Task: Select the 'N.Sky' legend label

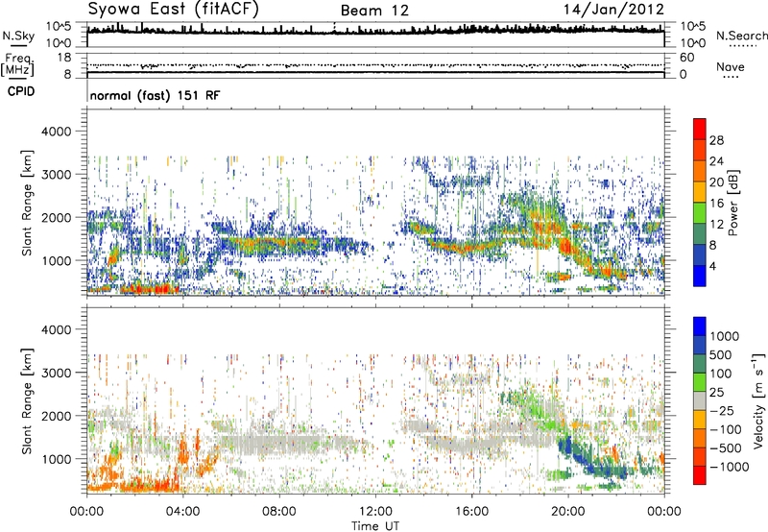Action: pos(18,36)
